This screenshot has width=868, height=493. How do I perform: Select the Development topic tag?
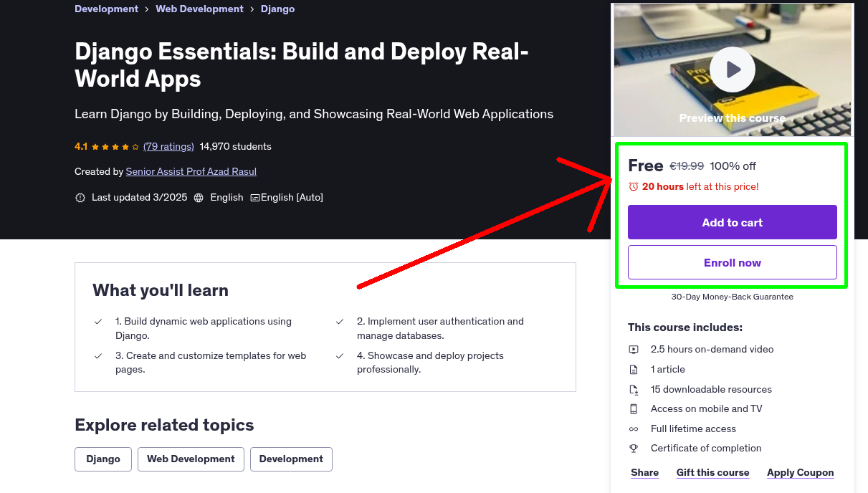(291, 459)
